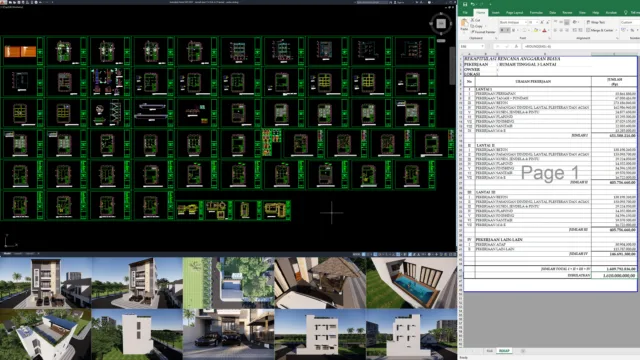
Task: Click the Percent Style icon
Action: (x=632, y=30)
